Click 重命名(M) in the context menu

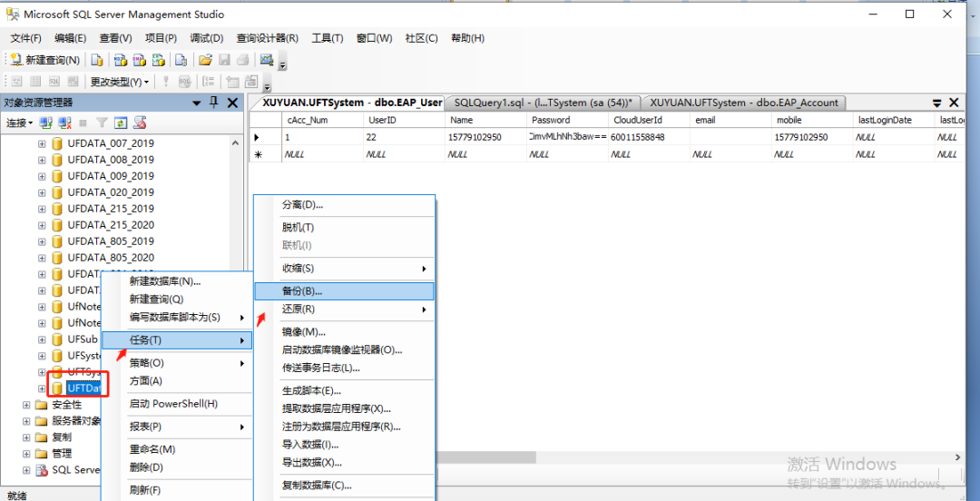177,449
